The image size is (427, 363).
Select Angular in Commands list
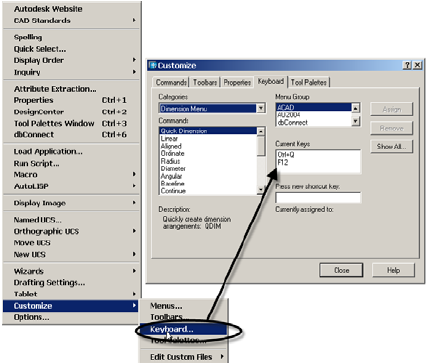pyautogui.click(x=208, y=176)
